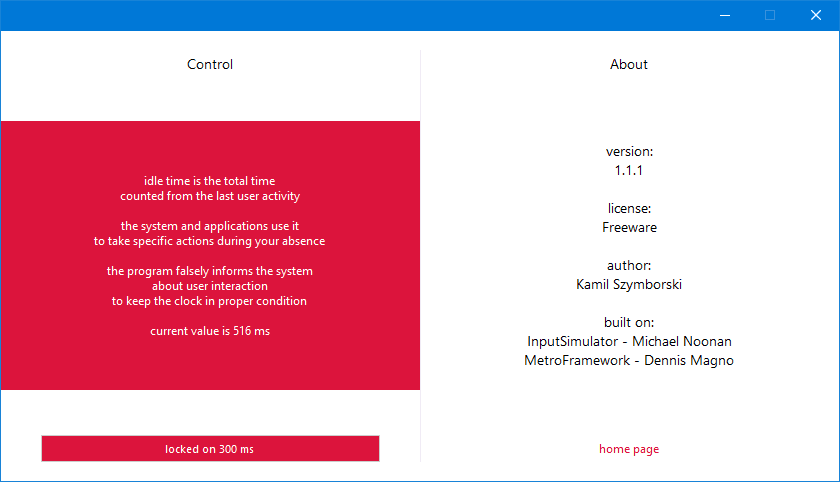The width and height of the screenshot is (840, 482).
Task: Select the Control section heading
Action: pyautogui.click(x=210, y=64)
